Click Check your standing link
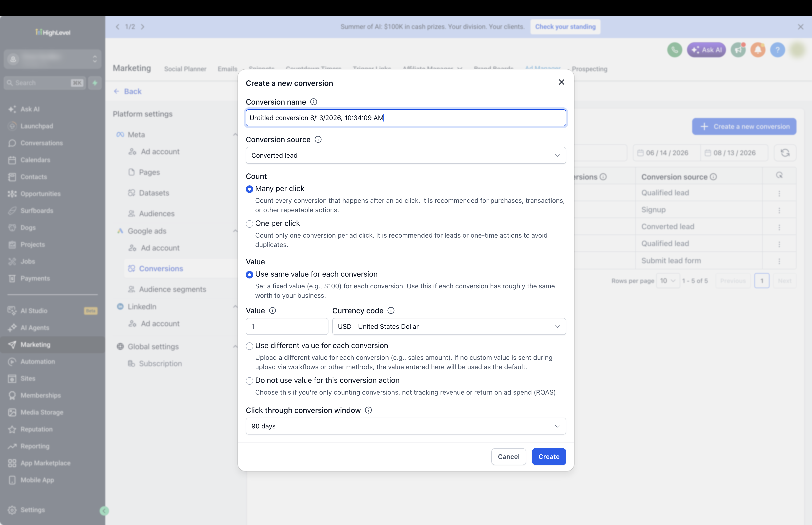Screen dimensions: 812x525 pos(565,27)
